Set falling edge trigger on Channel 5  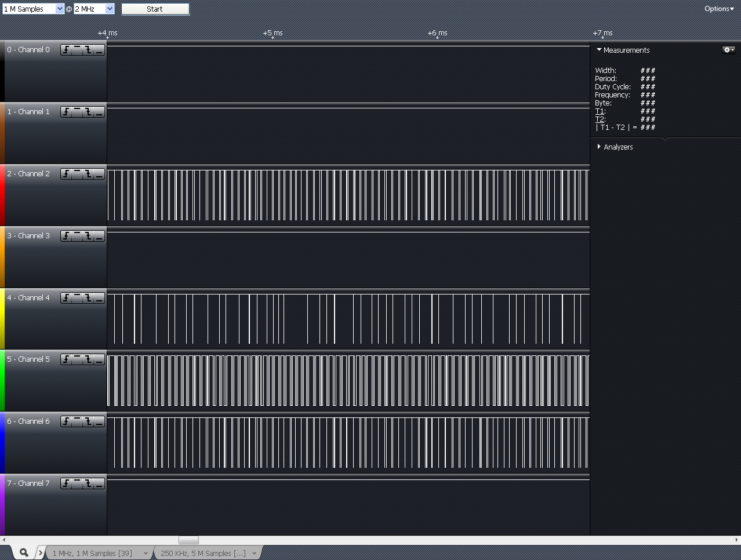point(88,359)
